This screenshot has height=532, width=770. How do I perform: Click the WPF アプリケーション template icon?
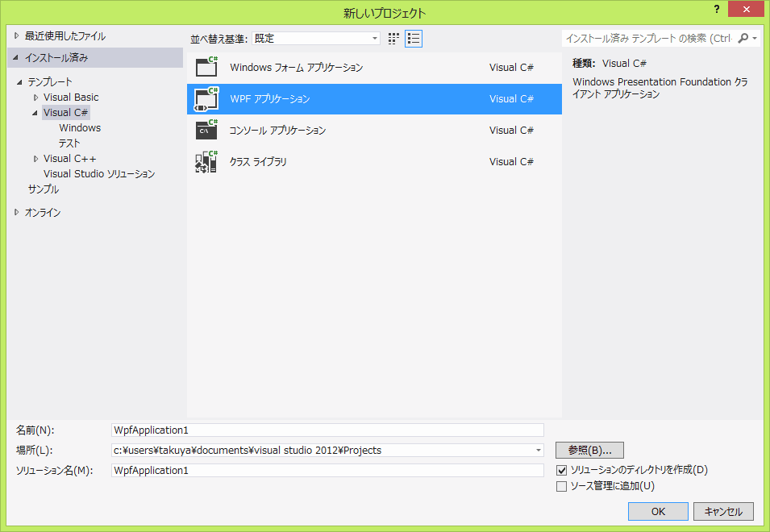206,99
